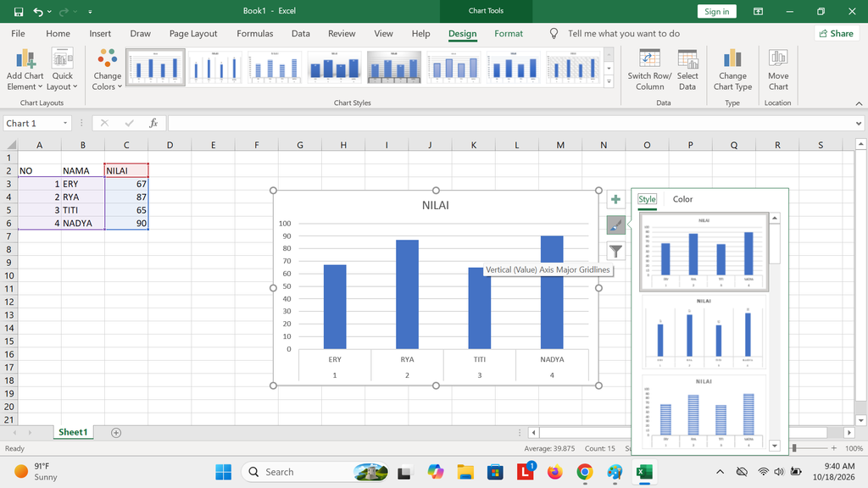Select second chart style in ribbon gallery
This screenshot has width=868, height=488.
point(214,67)
